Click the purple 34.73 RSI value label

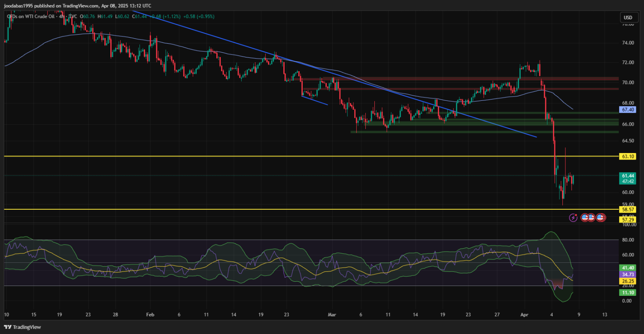[x=628, y=274]
